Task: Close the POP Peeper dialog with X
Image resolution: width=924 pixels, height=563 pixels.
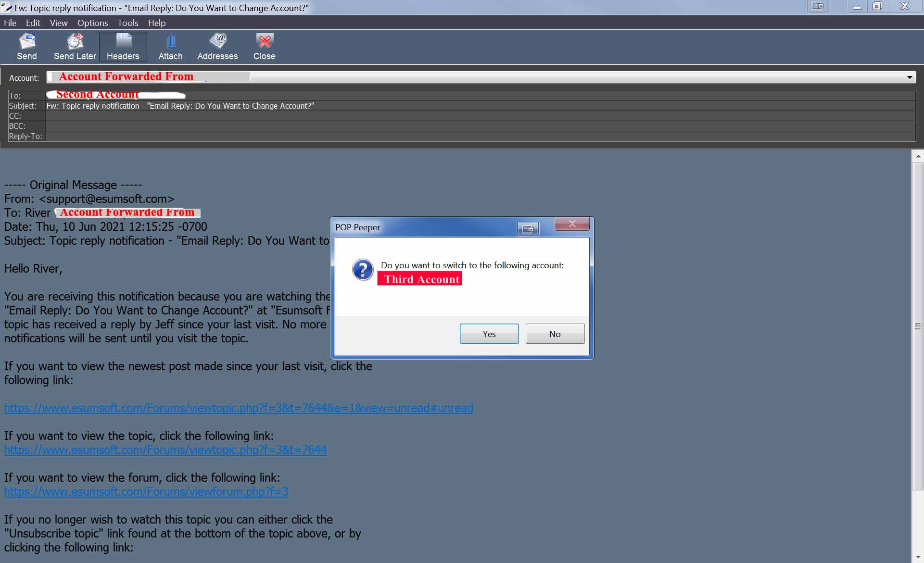Action: pyautogui.click(x=572, y=224)
